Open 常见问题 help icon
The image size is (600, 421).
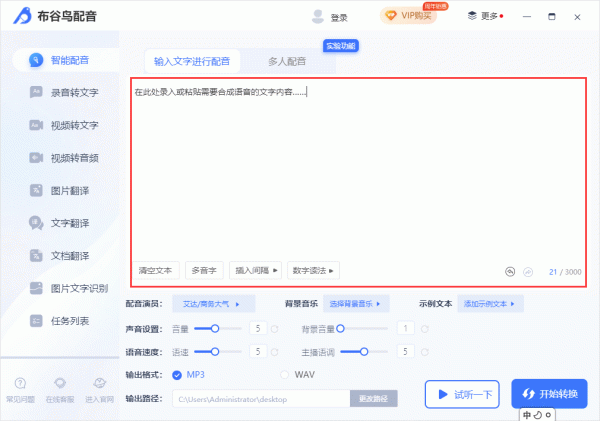coord(20,390)
